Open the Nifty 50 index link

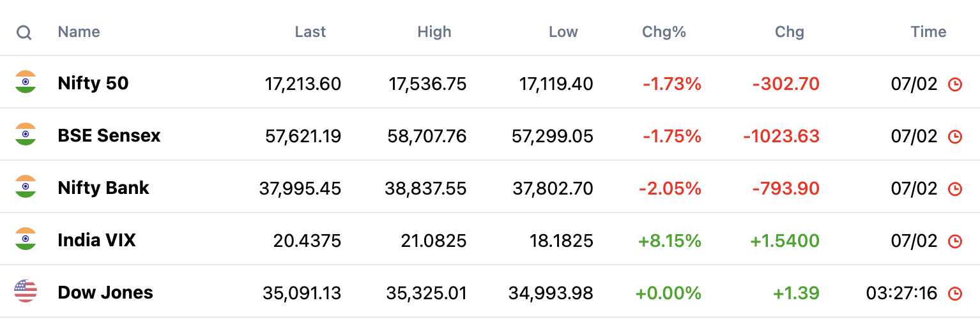click(93, 83)
